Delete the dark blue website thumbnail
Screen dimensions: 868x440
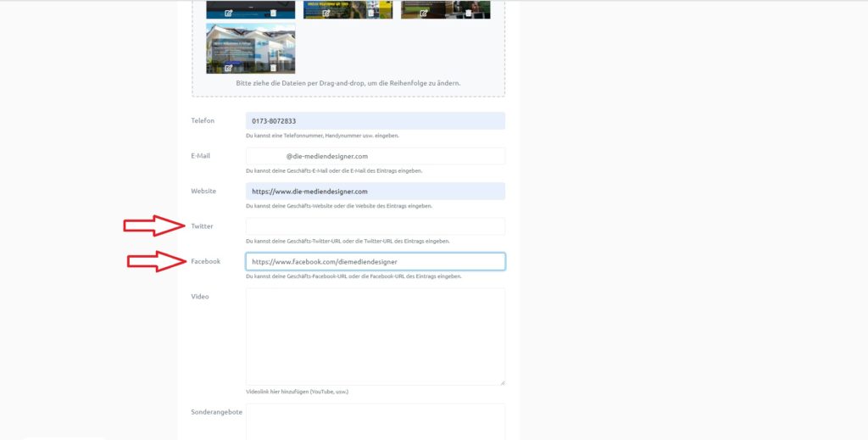(273, 14)
